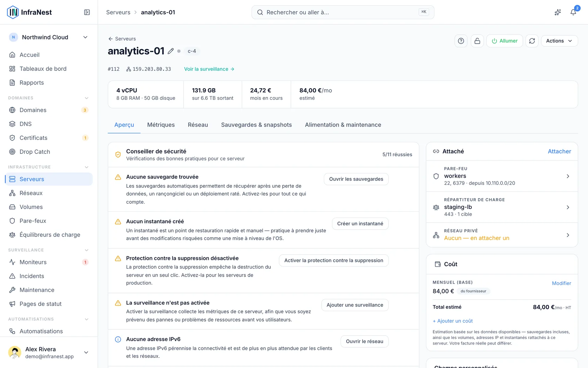The image size is (588, 368).
Task: Click the Allumer power button
Action: (504, 41)
